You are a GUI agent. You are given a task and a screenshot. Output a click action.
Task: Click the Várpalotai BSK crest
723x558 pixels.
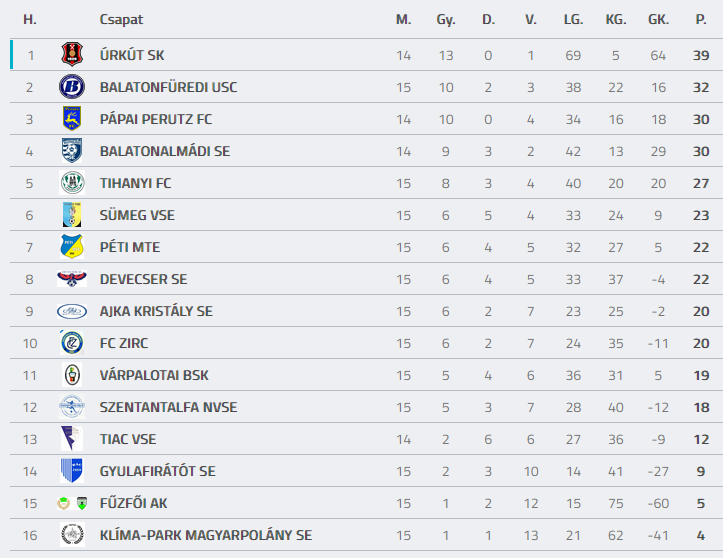[71, 375]
